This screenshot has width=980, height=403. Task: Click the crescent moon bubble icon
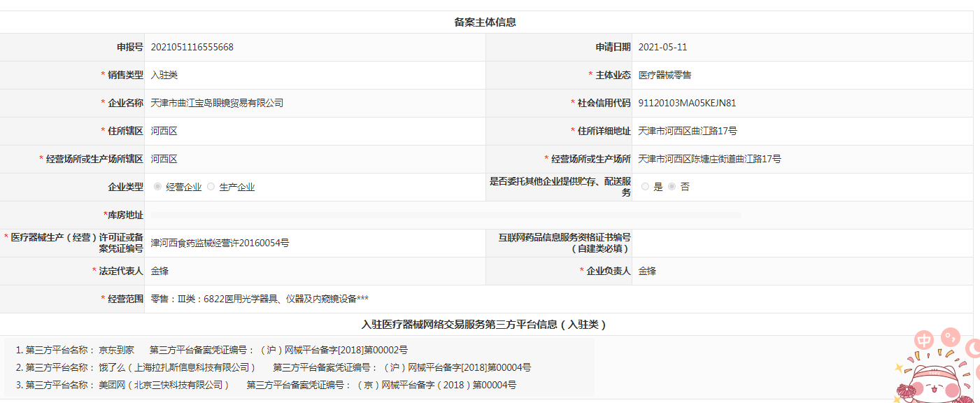tap(973, 347)
